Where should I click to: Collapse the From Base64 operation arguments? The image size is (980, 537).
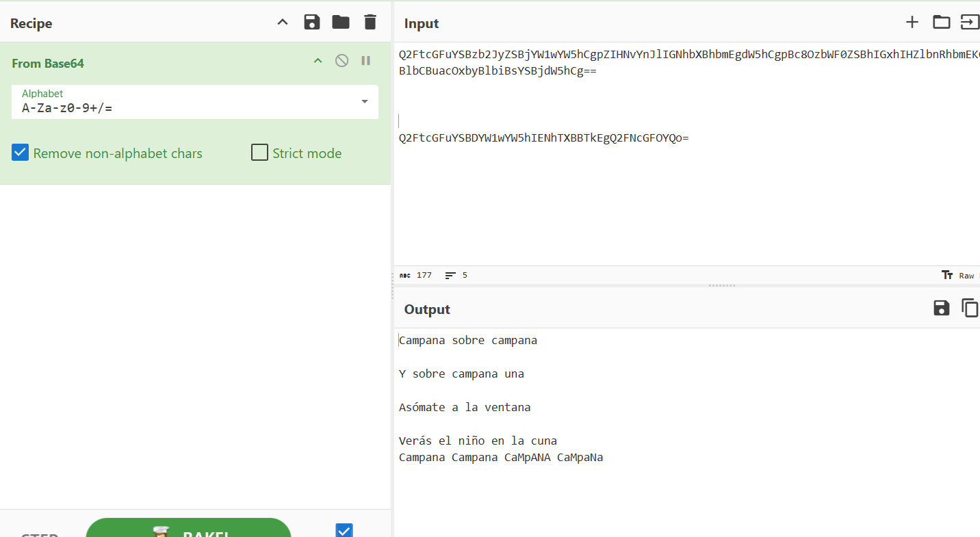click(x=318, y=61)
